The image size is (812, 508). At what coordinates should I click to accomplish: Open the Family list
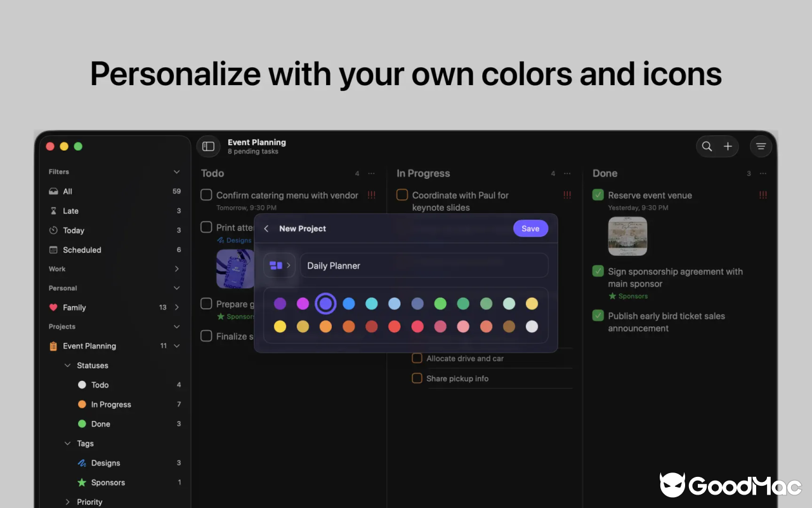coord(115,307)
